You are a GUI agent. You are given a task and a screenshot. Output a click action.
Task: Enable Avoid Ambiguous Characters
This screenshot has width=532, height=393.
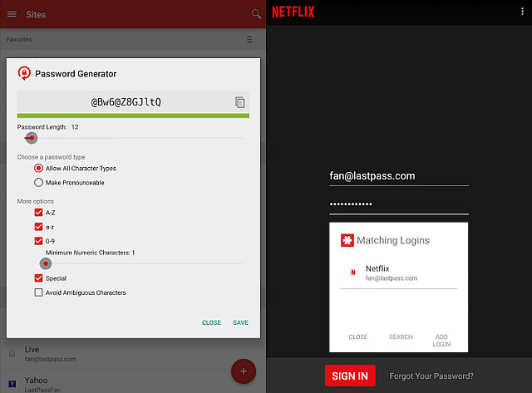[x=38, y=292]
